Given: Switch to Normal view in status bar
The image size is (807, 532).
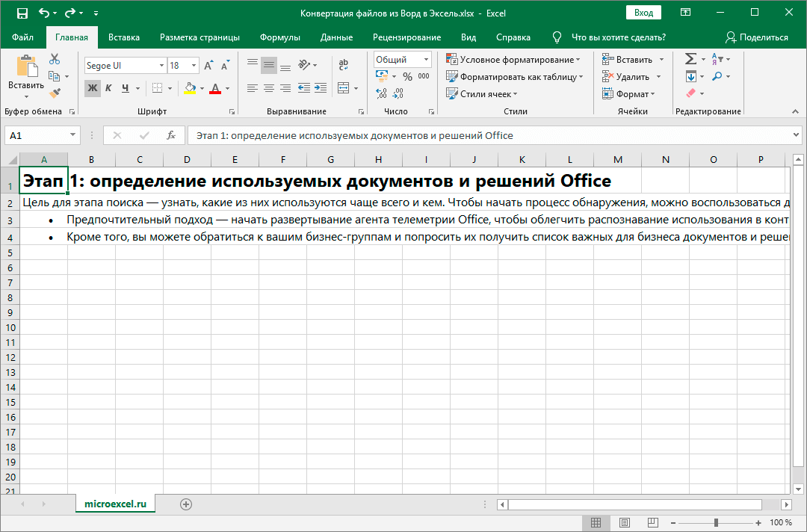Looking at the screenshot, I should pos(596,523).
